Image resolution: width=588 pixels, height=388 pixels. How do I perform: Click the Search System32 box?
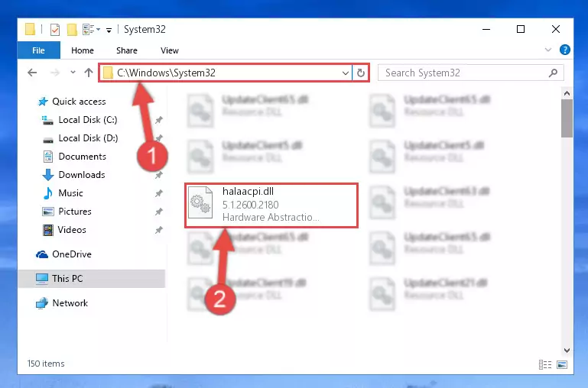click(x=470, y=73)
